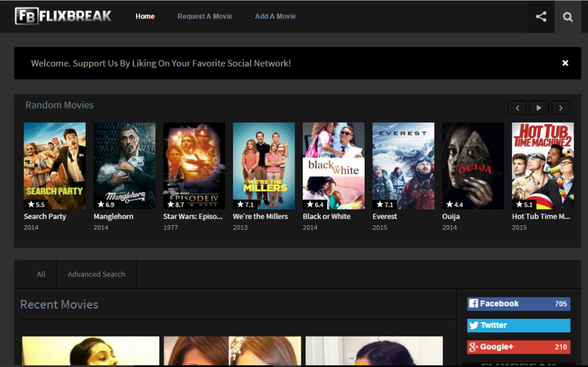Open second recent movie thumbnail with tiara
This screenshot has height=367, width=588.
click(232, 351)
